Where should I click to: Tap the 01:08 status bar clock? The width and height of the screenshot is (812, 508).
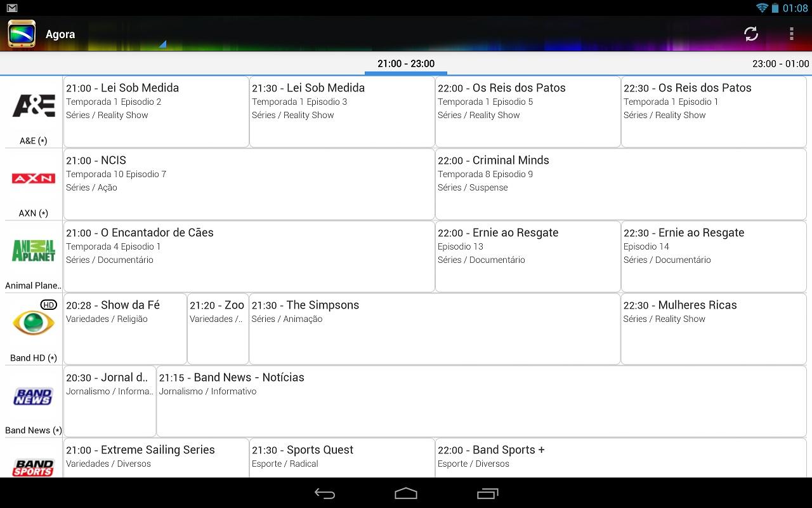click(x=796, y=8)
